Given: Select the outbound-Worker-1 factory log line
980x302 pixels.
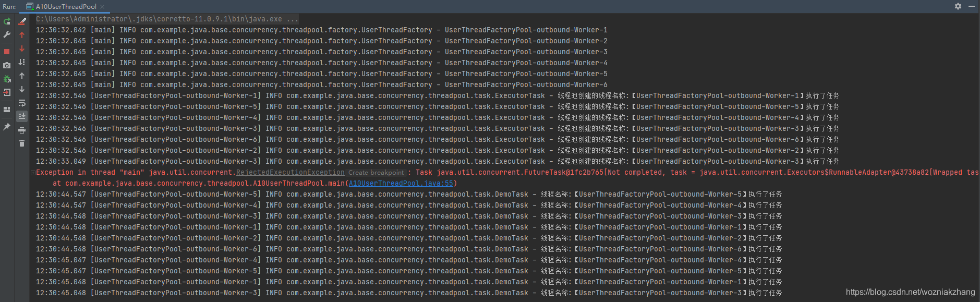Looking at the screenshot, I should pos(322,30).
